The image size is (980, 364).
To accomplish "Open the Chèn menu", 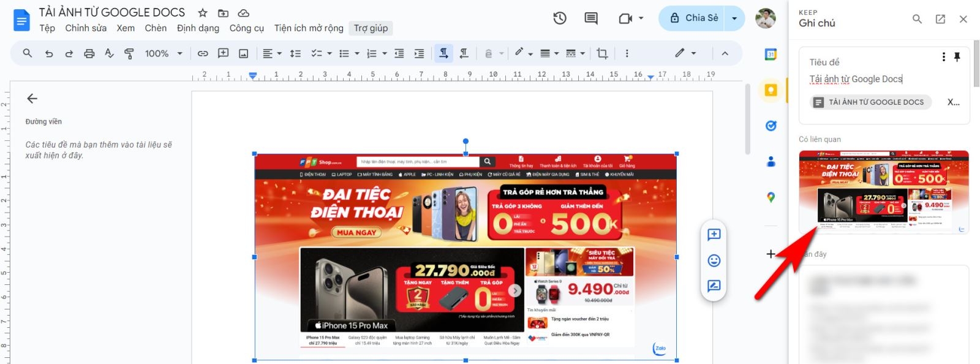I will point(156,28).
